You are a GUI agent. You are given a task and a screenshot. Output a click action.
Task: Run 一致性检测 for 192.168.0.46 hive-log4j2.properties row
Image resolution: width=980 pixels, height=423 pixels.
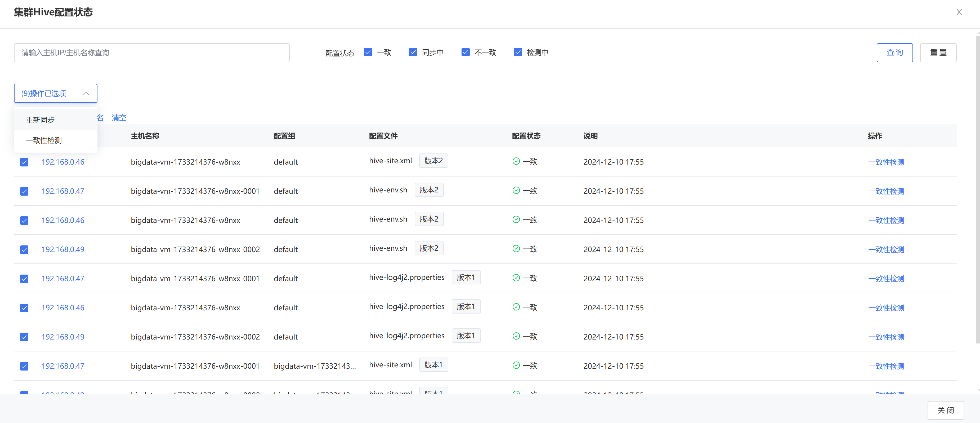[886, 308]
